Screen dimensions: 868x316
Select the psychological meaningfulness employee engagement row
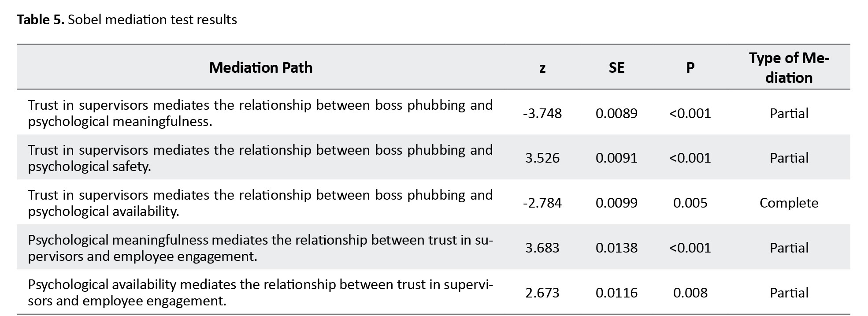[433, 247]
